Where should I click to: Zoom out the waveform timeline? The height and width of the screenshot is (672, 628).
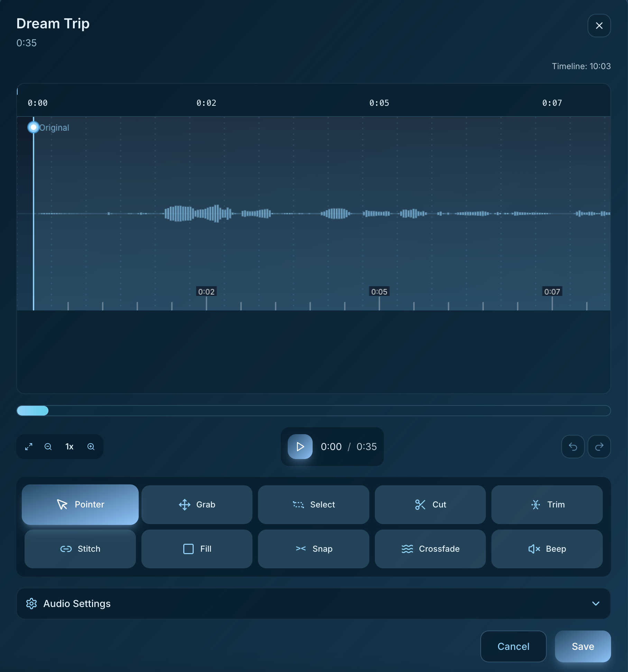pos(48,447)
